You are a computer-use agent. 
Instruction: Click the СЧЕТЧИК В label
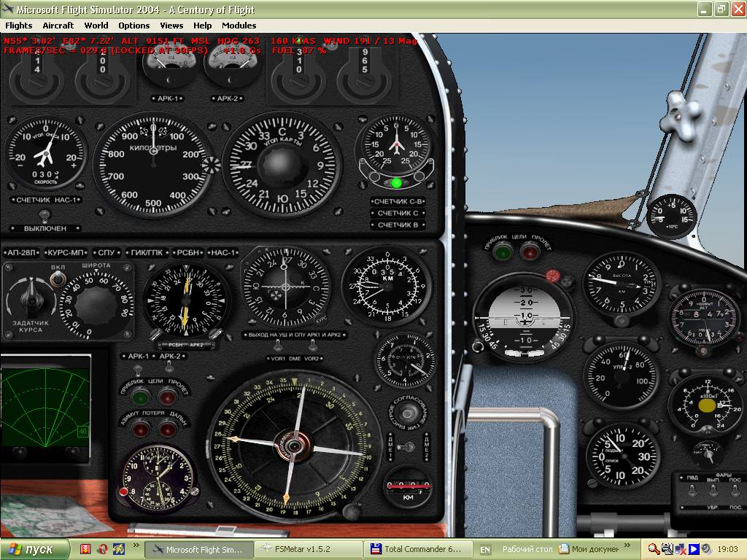[398, 225]
